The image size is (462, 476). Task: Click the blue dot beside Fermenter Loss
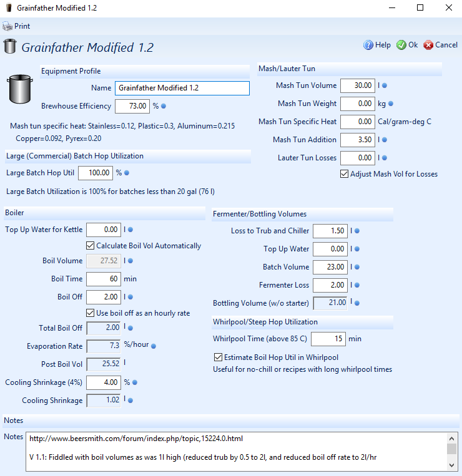click(357, 285)
